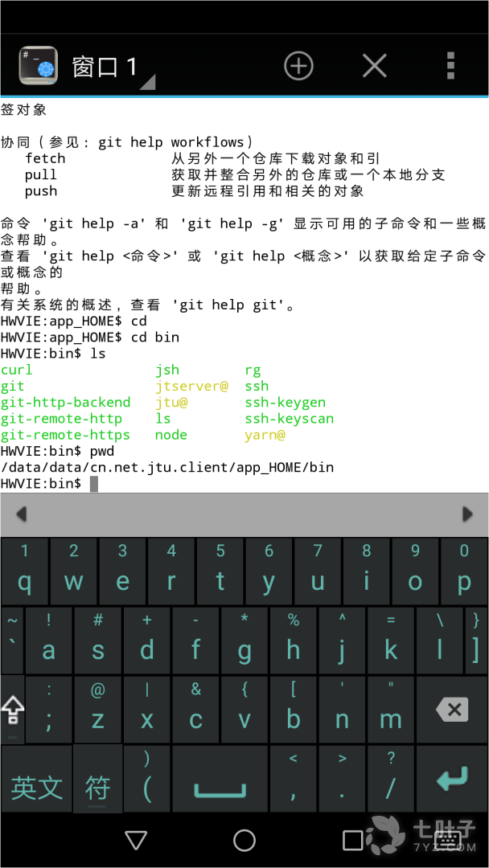
Task: Type the letter q key
Action: pos(25,571)
